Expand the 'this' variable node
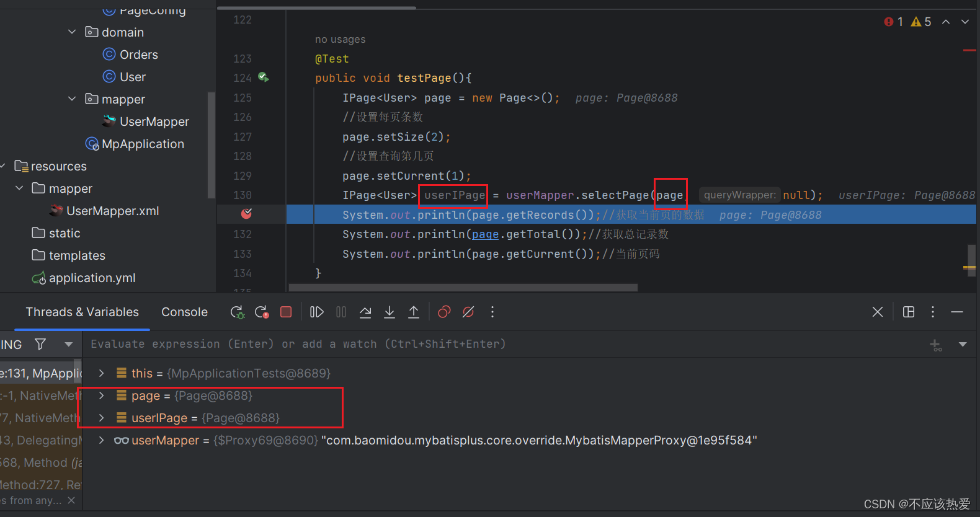980x517 pixels. pos(102,373)
